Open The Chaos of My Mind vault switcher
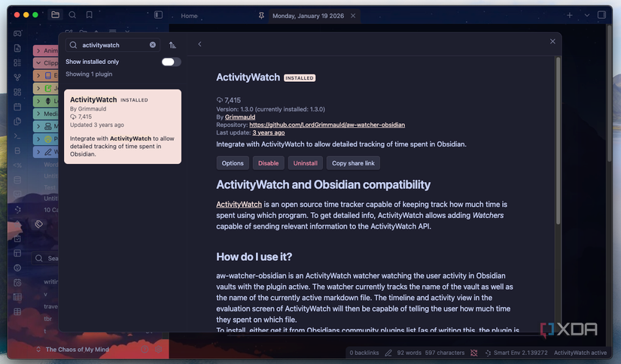 coord(73,350)
